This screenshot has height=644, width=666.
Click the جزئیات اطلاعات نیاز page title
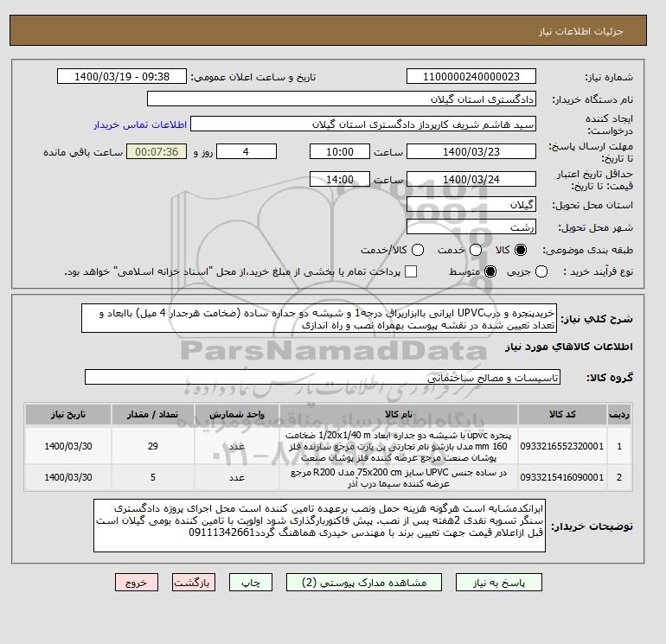(x=580, y=31)
